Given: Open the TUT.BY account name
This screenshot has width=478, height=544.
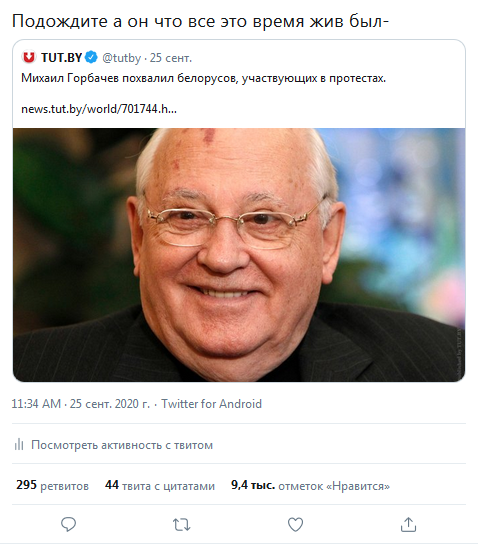Looking at the screenshot, I should [61, 58].
